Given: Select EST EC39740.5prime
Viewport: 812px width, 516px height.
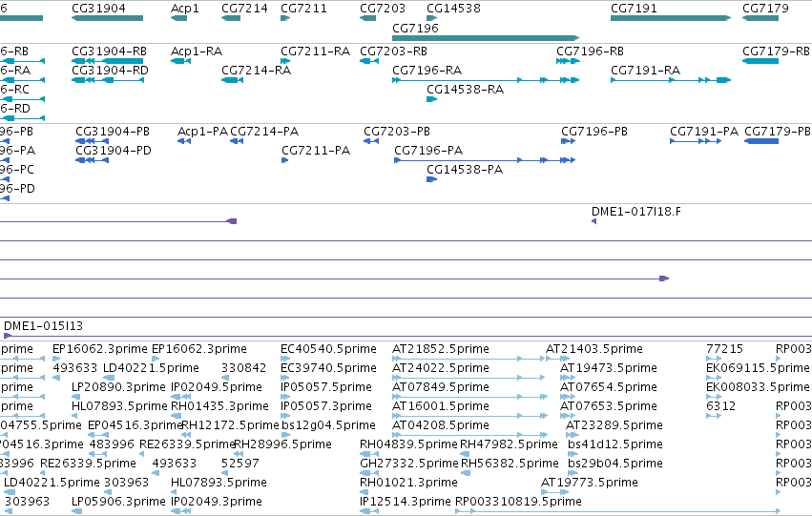Looking at the screenshot, I should point(328,368).
